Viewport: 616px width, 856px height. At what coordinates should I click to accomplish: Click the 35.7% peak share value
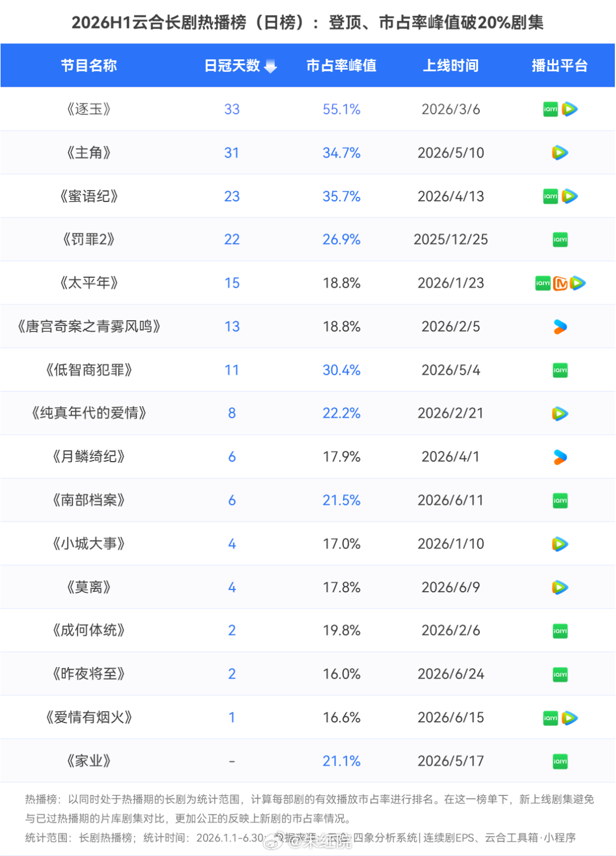click(342, 196)
